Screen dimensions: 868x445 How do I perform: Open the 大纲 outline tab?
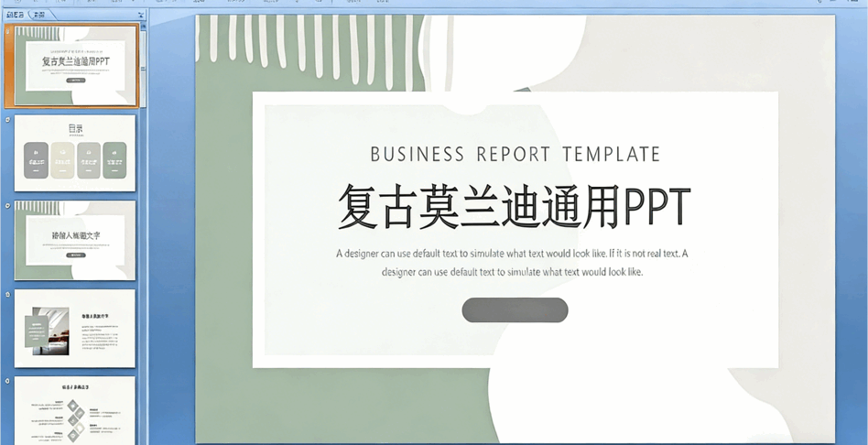point(39,16)
